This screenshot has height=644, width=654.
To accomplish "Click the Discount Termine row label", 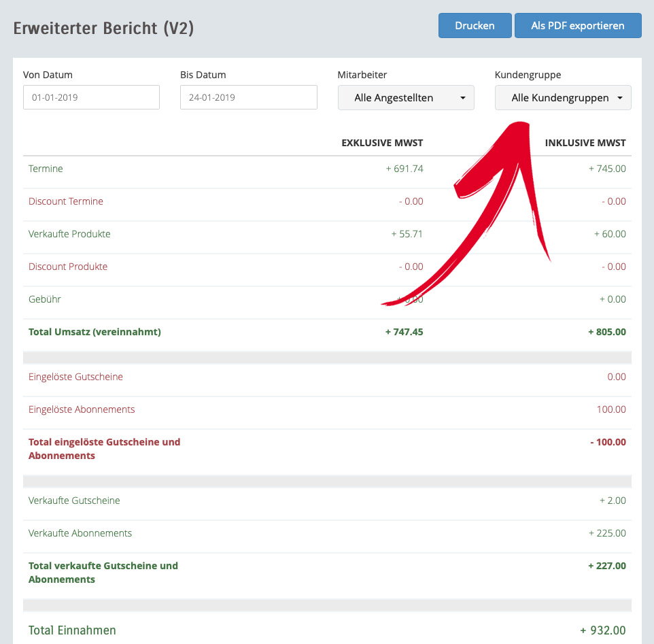I will coord(66,201).
